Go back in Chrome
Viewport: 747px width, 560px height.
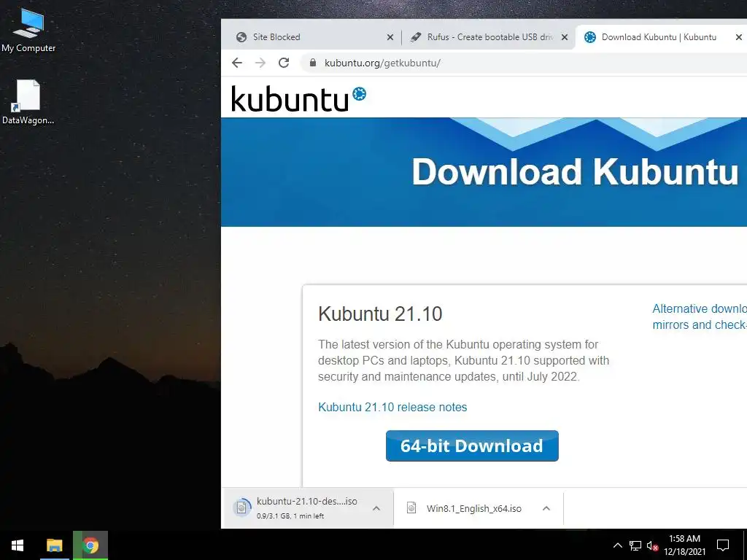click(x=237, y=63)
